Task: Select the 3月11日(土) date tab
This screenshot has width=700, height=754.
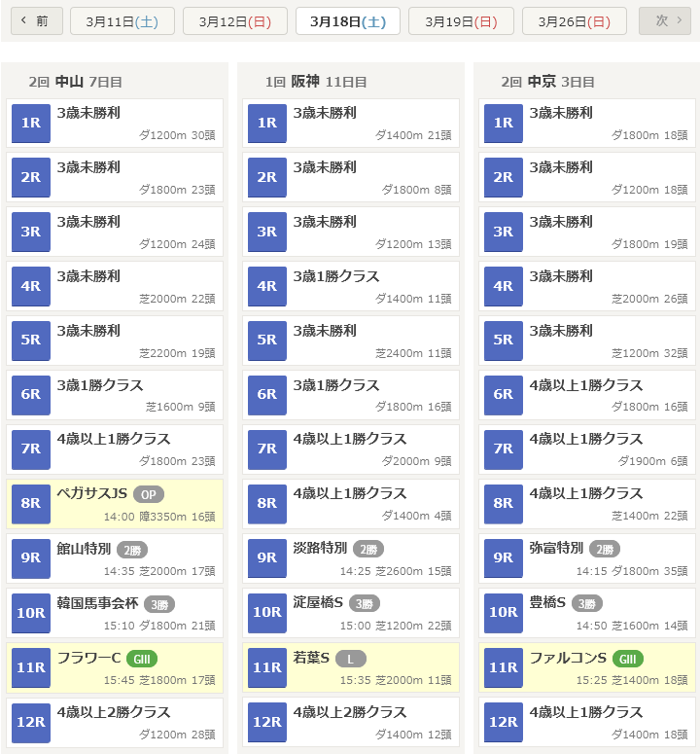Action: (122, 21)
